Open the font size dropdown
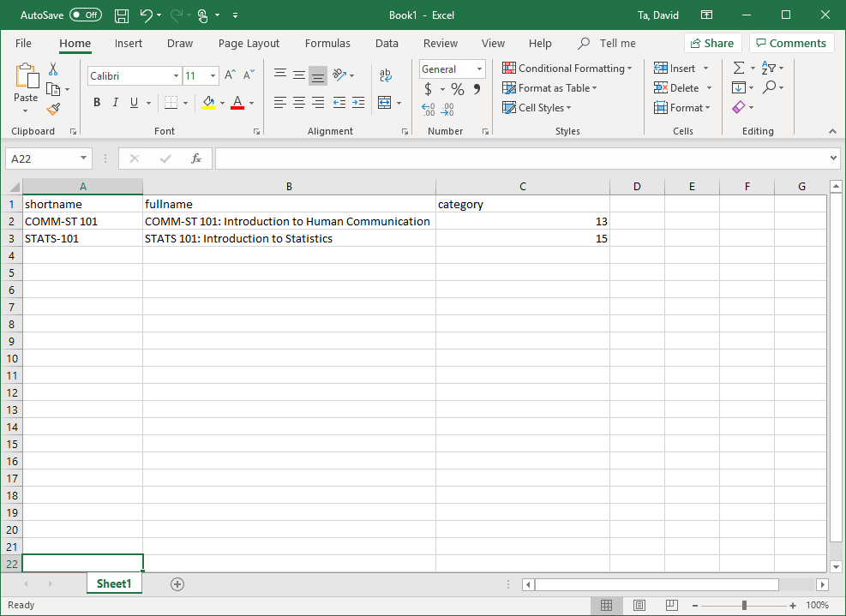Screen dimensions: 846x616 (213, 76)
